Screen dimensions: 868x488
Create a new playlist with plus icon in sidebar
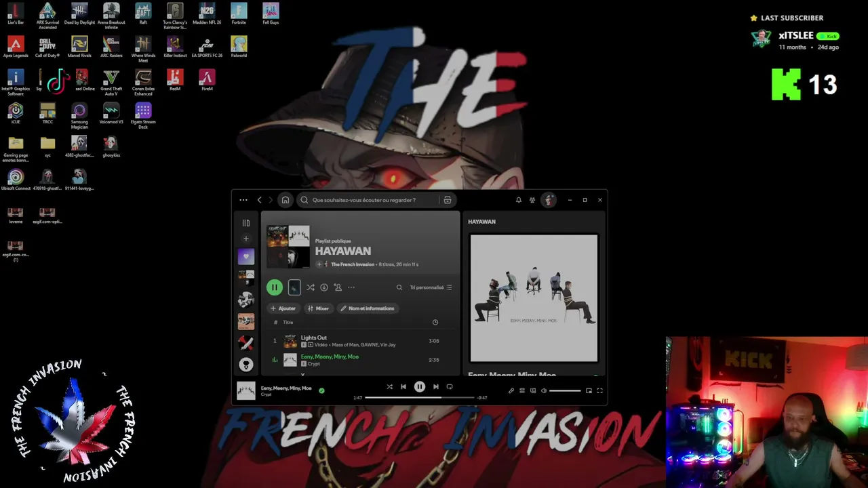point(246,239)
